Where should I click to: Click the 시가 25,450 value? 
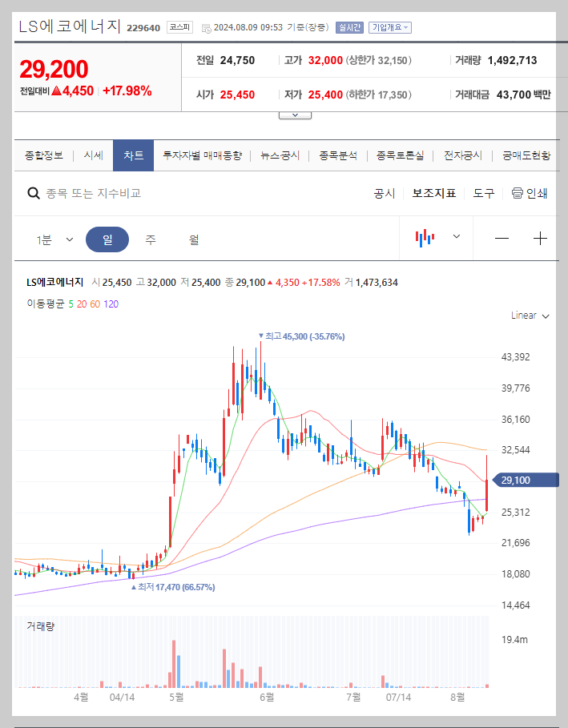point(237,95)
